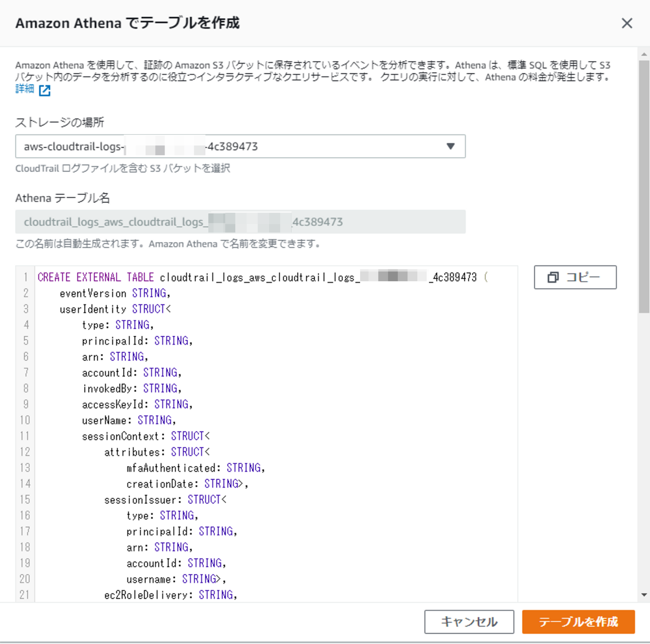Cancel table creation via キャンセル
Screen dimensions: 650x644
pos(469,622)
